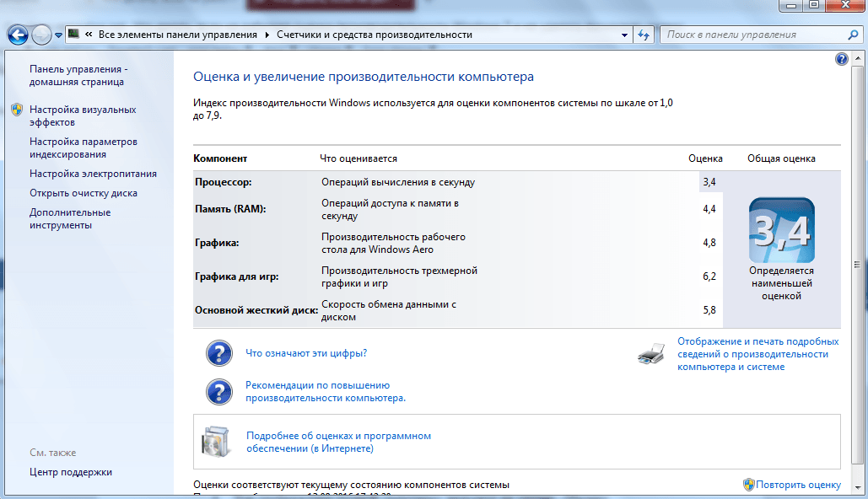The image size is (868, 499).
Task: Click 'Что означают эти цифры?' link
Action: (305, 353)
